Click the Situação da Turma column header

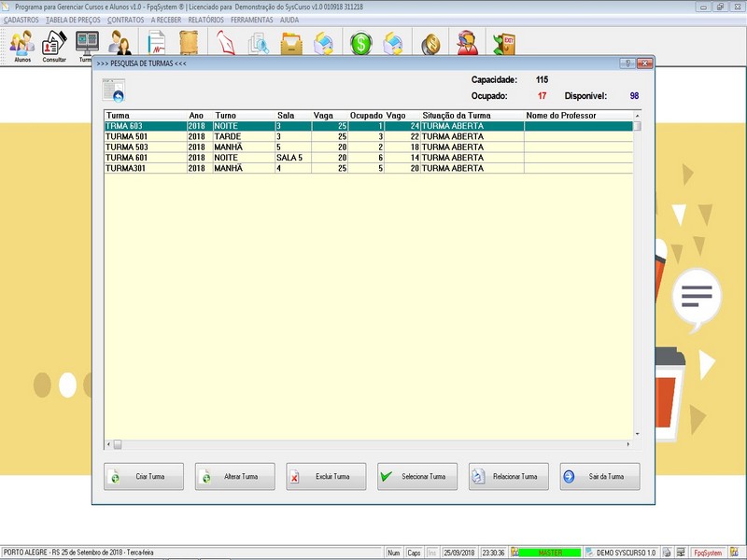coord(472,115)
